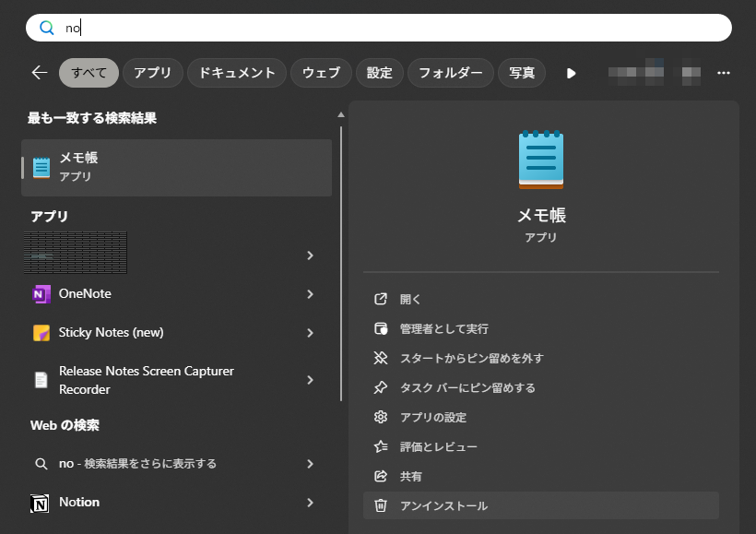Choose the ウェブ filter tab
The height and width of the screenshot is (534, 756).
click(x=321, y=73)
